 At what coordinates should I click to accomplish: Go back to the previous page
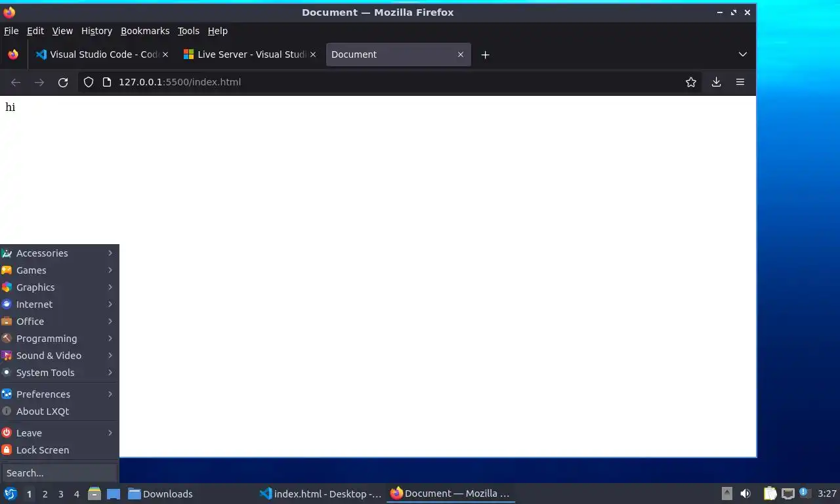point(16,82)
